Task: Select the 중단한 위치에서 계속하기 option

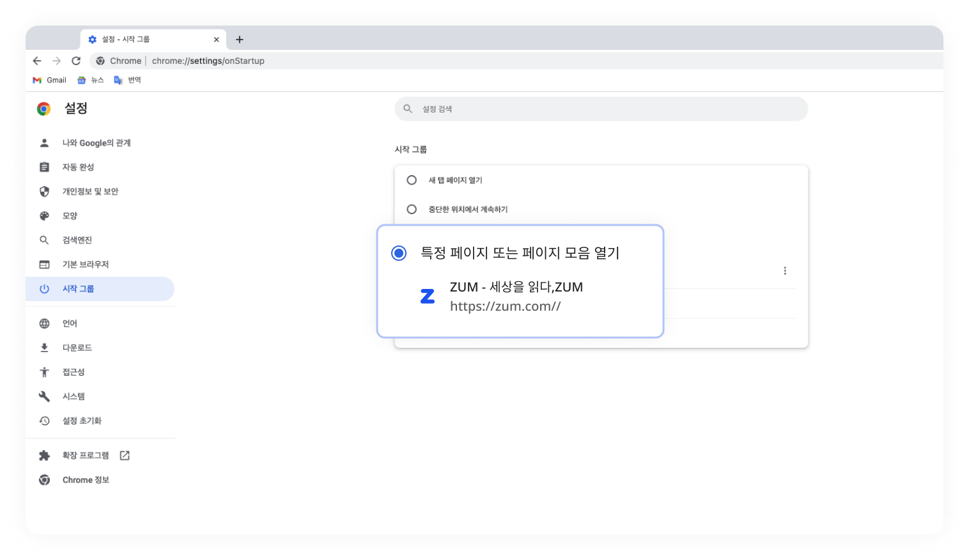Action: [412, 209]
